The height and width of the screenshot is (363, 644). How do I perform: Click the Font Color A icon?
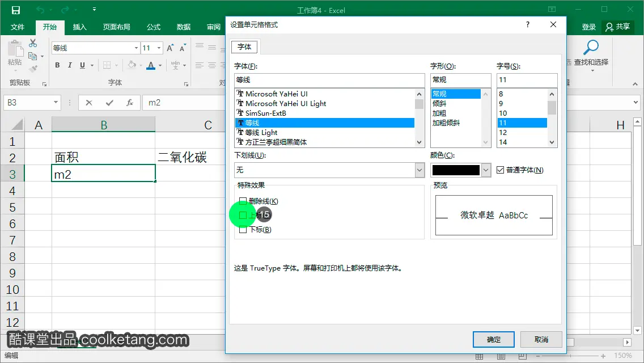point(151,65)
